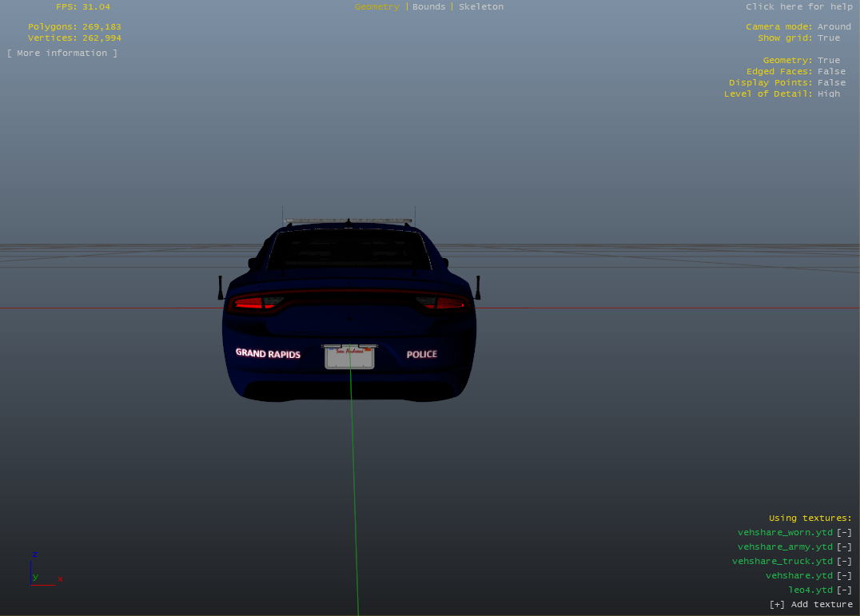The height and width of the screenshot is (616, 860).
Task: Toggle the Show grid True value
Action: 828,38
